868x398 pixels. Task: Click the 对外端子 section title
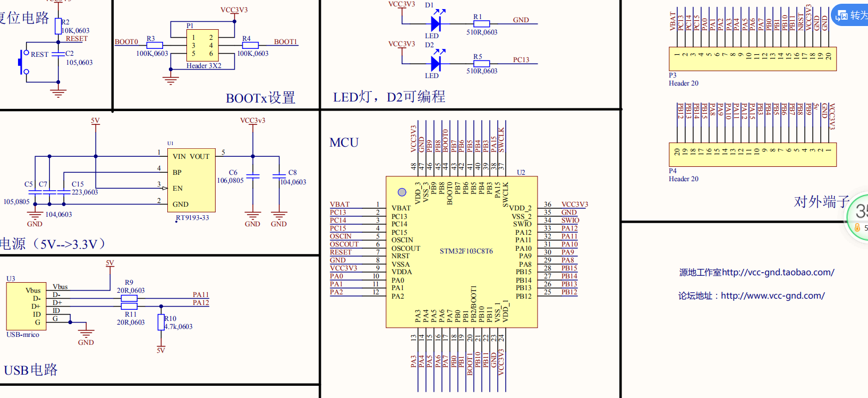click(x=822, y=202)
